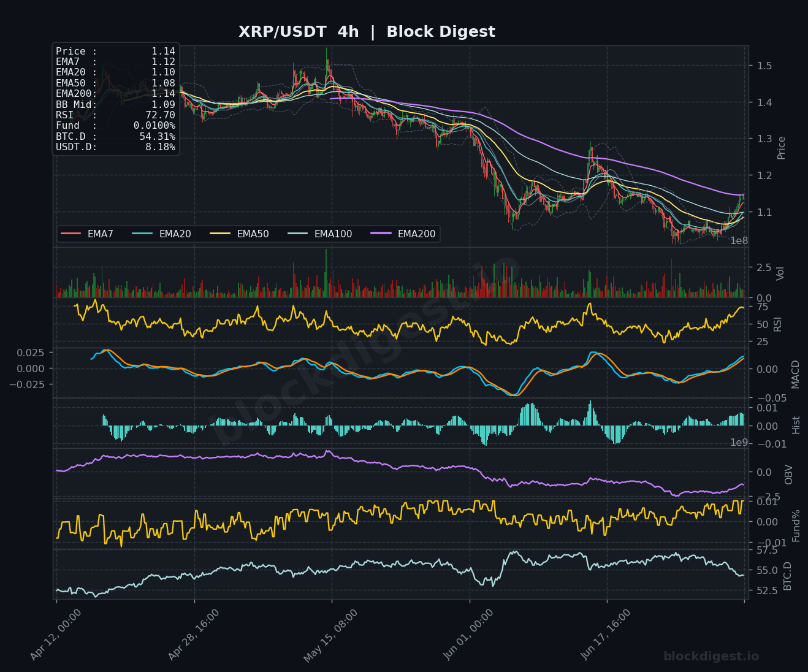Click the EMA200 1.14 info row

115,94
